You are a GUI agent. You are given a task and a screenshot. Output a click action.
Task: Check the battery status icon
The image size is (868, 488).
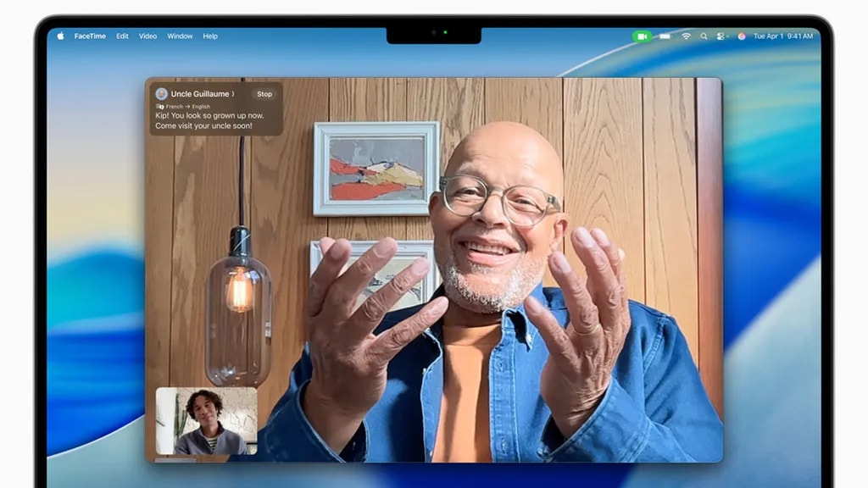(x=665, y=36)
